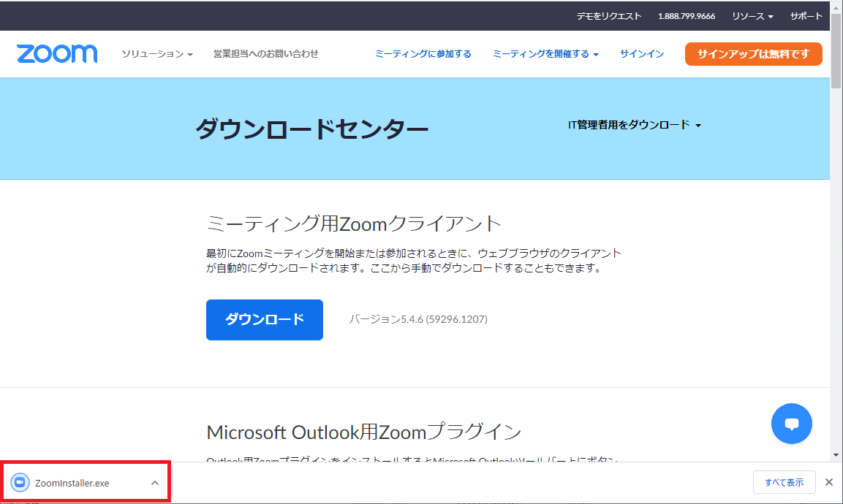This screenshot has width=843, height=504.
Task: Click ミーティング用Zoomクライアント heading
Action: point(354,224)
